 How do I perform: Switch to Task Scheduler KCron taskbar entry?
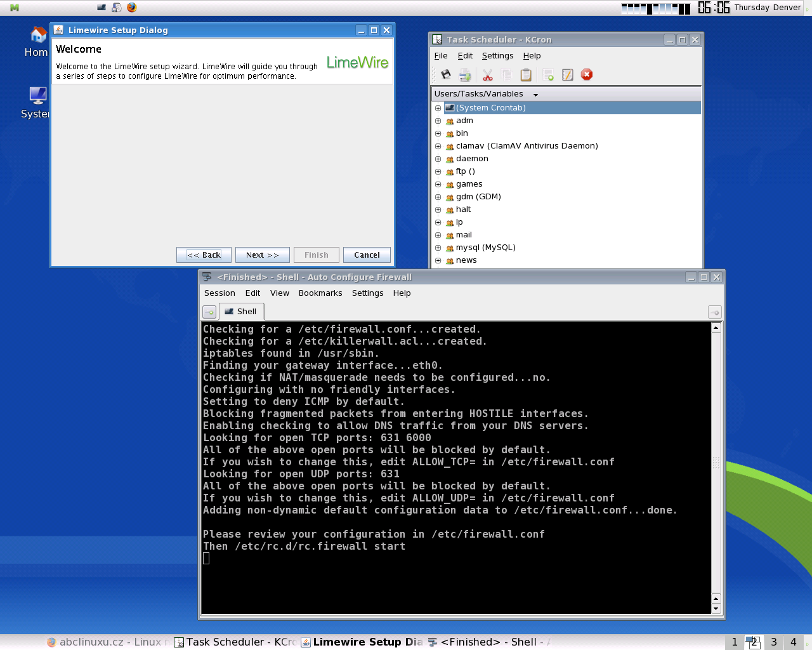coord(235,642)
